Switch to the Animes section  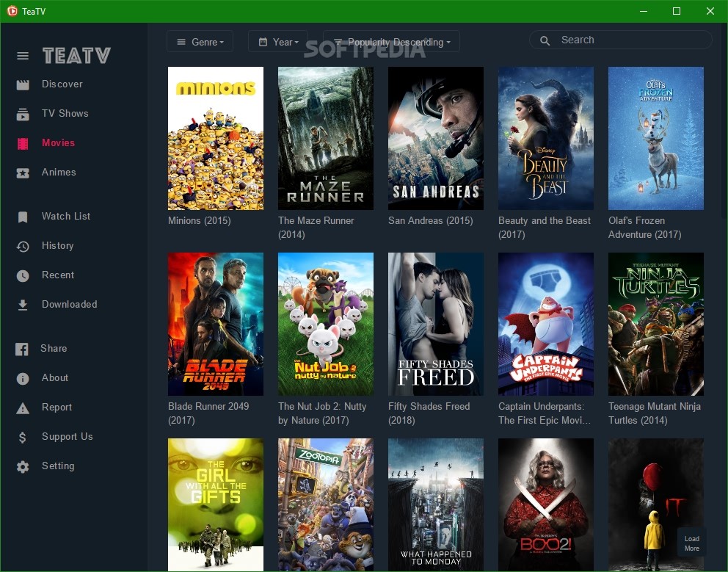click(59, 172)
